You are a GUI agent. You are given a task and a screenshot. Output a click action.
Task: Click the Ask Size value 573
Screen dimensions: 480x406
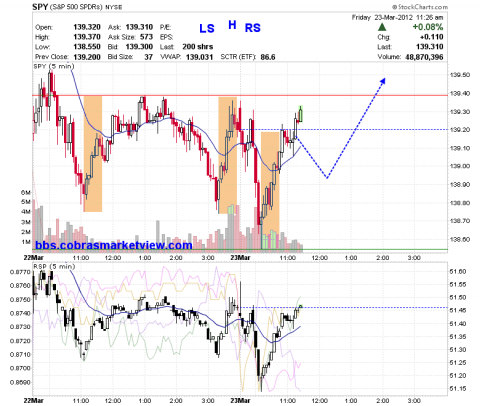146,37
